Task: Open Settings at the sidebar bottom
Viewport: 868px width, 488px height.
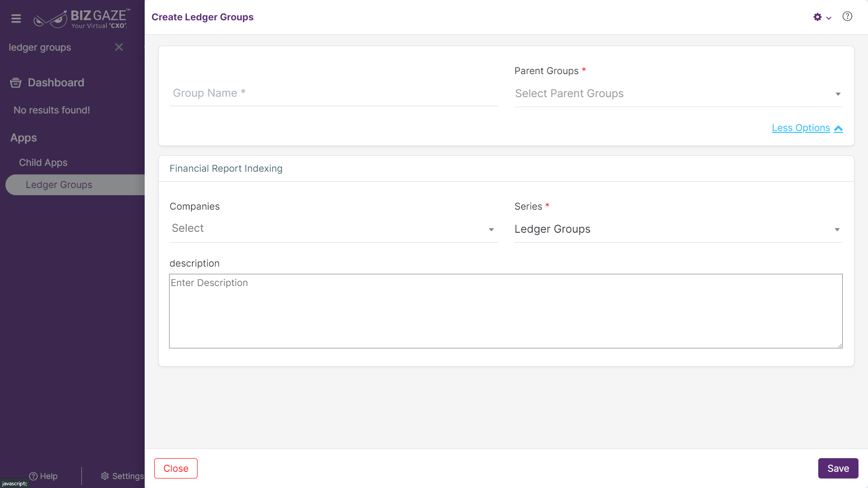Action: coord(122,476)
